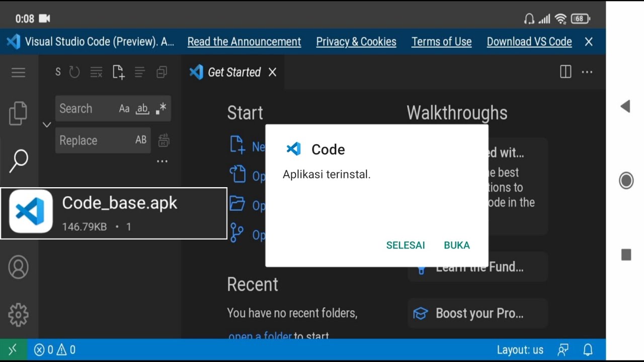
Task: Toggle search details ellipsis
Action: pos(162,161)
